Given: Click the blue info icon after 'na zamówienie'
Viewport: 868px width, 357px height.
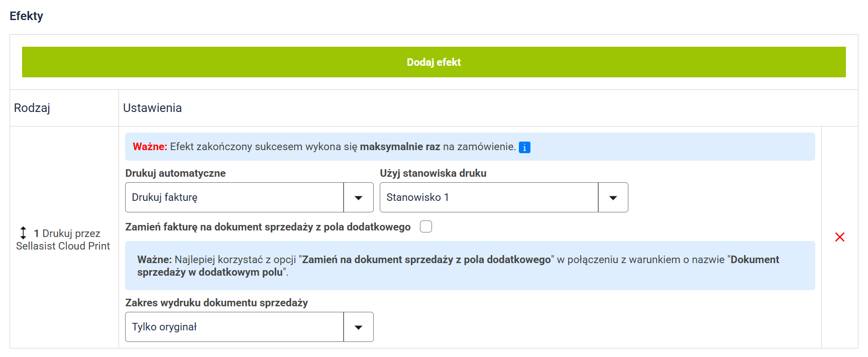Looking at the screenshot, I should click(x=524, y=147).
